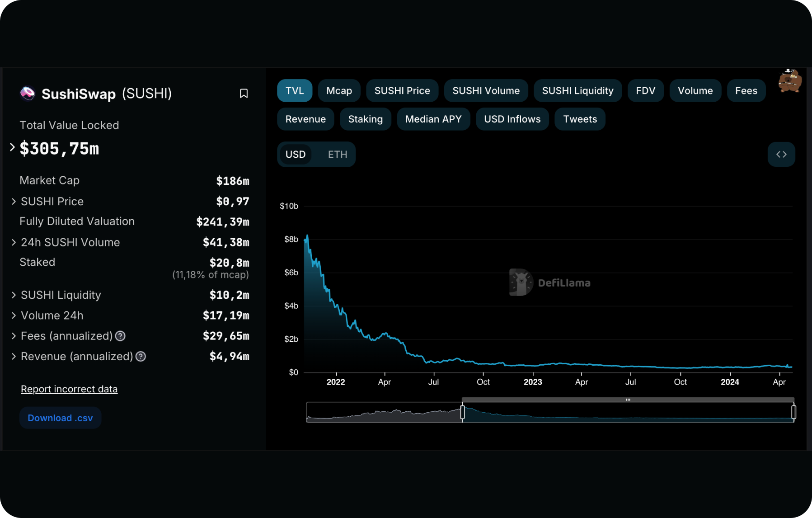Click Report incorrect data link
Viewport: 812px width, 518px height.
point(69,389)
